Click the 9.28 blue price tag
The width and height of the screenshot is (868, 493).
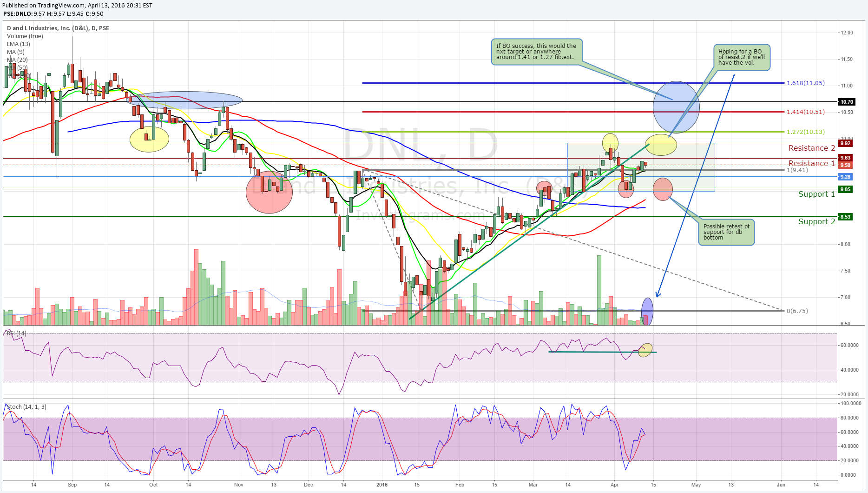pos(845,177)
